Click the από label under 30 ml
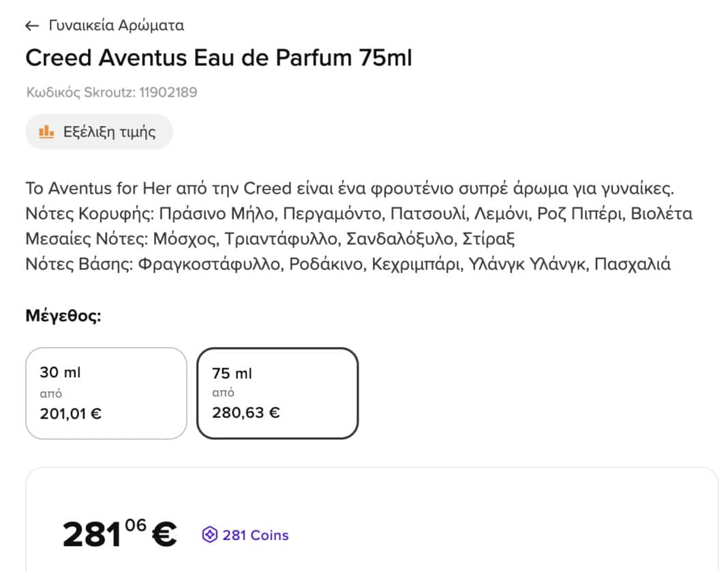The width and height of the screenshot is (728, 572). (50, 393)
